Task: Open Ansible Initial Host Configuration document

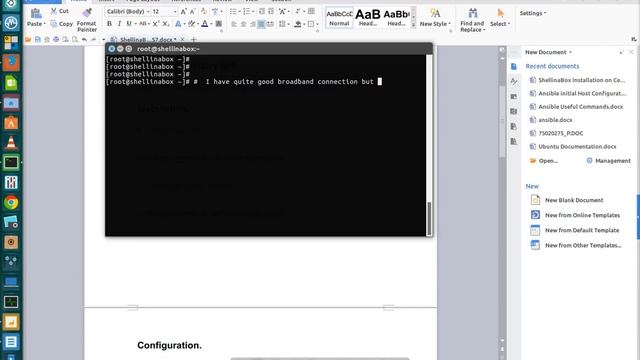Action: click(x=578, y=93)
